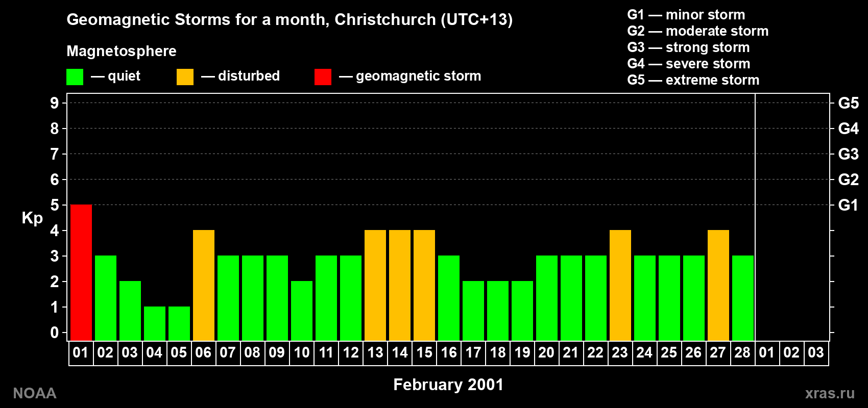
Task: Click the 'G2 — moderate storm' legend line
Action: tap(698, 31)
